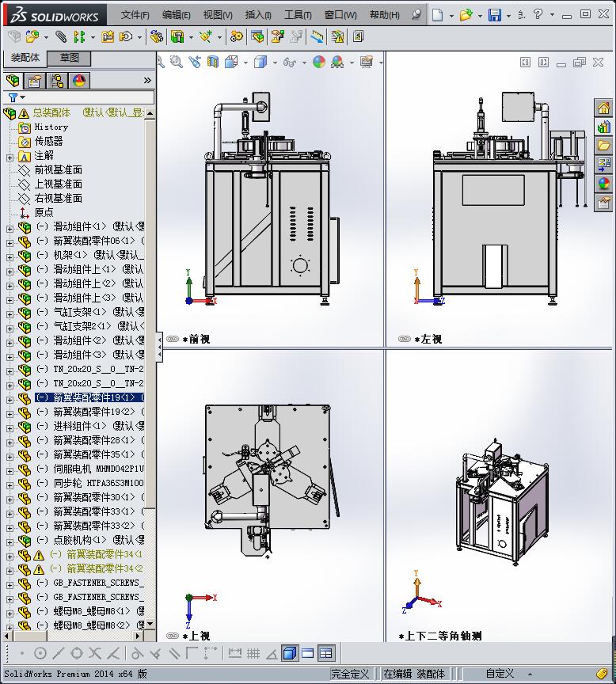
Task: Click the Linear Component Pattern icon
Action: [x=79, y=36]
